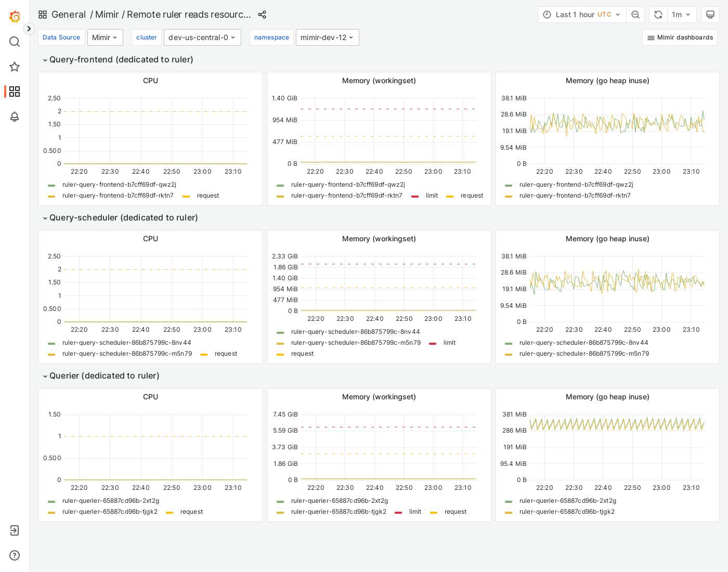This screenshot has width=728, height=572.
Task: Toggle request series in Query-frontend CPU legend
Action: coord(208,196)
